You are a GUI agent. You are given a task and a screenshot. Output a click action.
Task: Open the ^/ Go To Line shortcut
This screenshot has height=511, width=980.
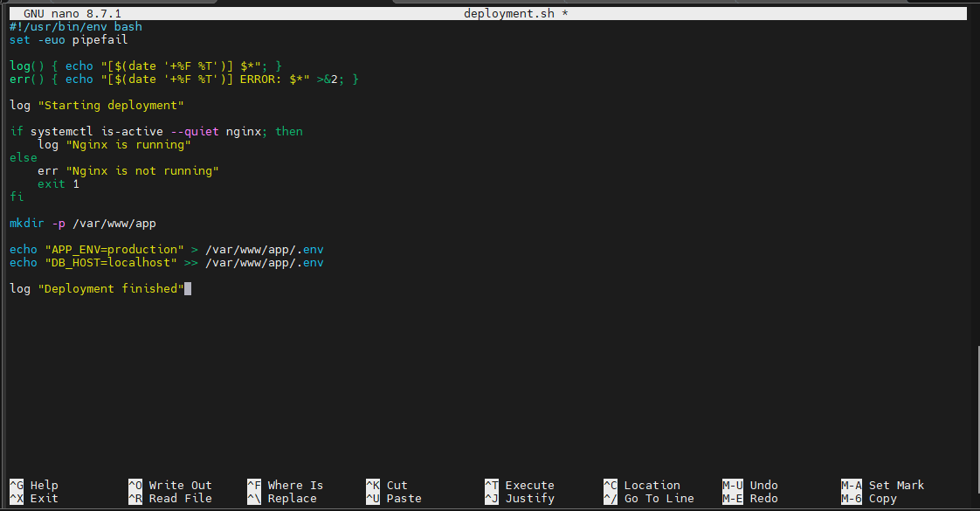point(649,499)
